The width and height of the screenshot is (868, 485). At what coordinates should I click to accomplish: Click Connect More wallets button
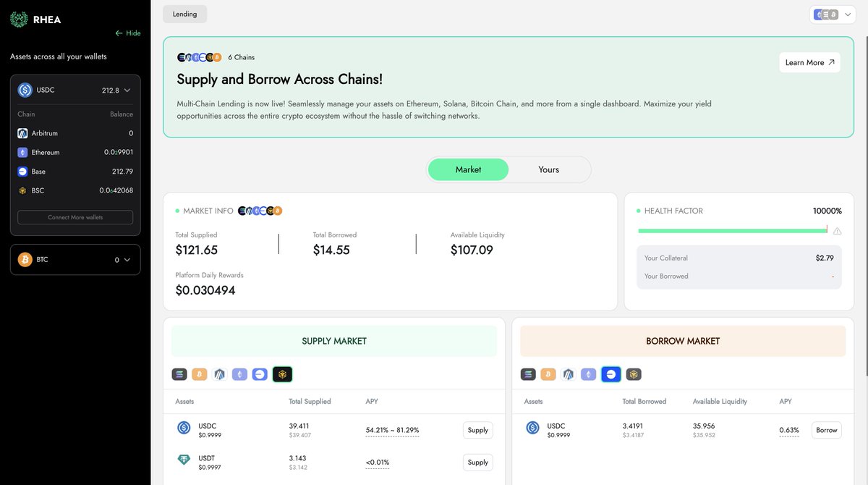point(75,217)
